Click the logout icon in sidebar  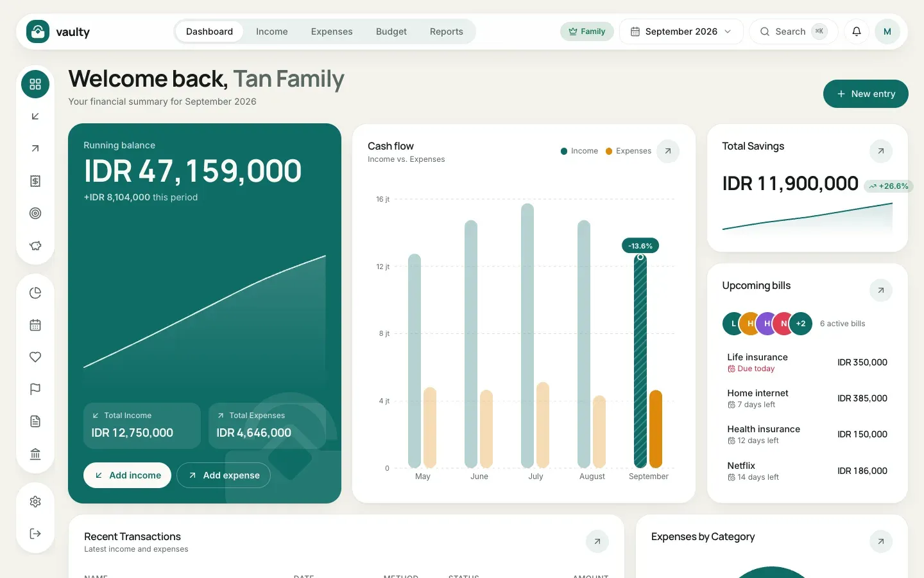(35, 534)
